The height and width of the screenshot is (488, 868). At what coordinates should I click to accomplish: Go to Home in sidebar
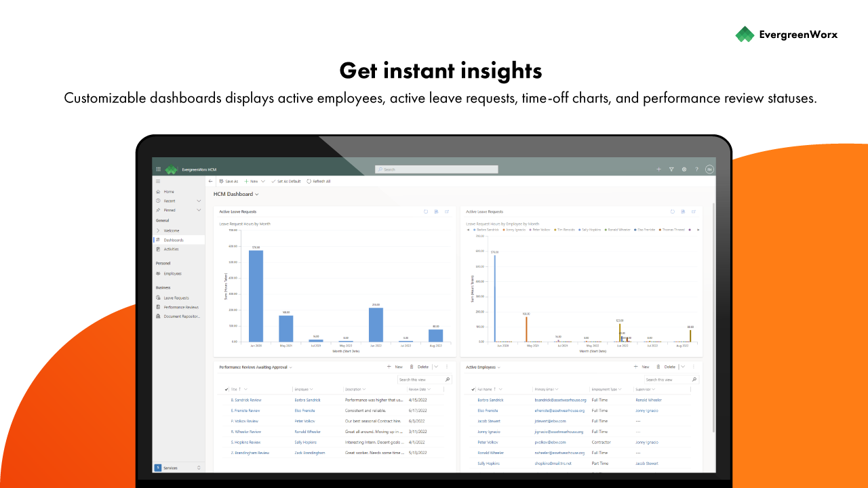coord(169,192)
